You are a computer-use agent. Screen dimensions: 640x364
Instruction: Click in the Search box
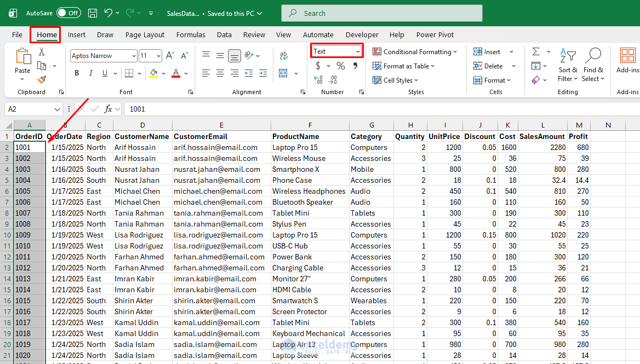[x=381, y=13]
